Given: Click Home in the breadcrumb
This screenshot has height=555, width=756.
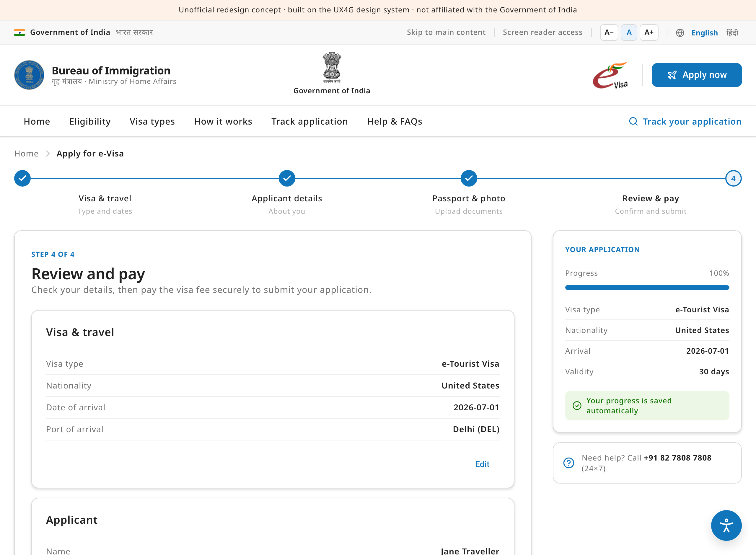Looking at the screenshot, I should pos(26,154).
